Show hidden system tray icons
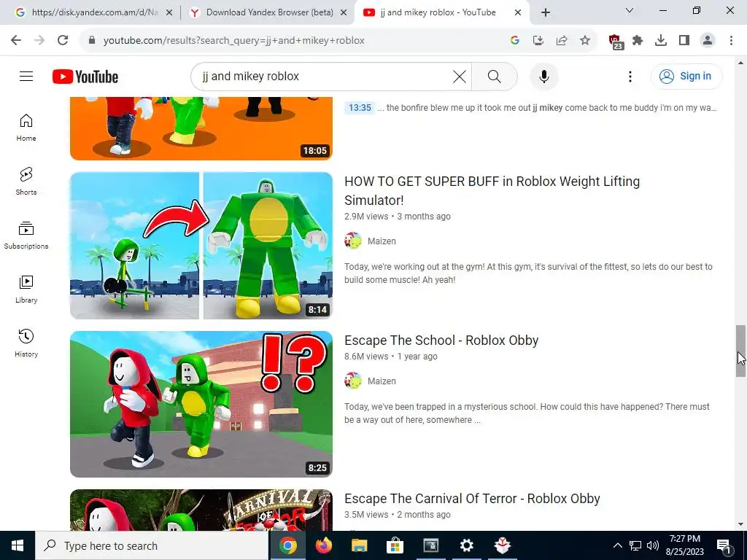747x560 pixels. (x=617, y=545)
